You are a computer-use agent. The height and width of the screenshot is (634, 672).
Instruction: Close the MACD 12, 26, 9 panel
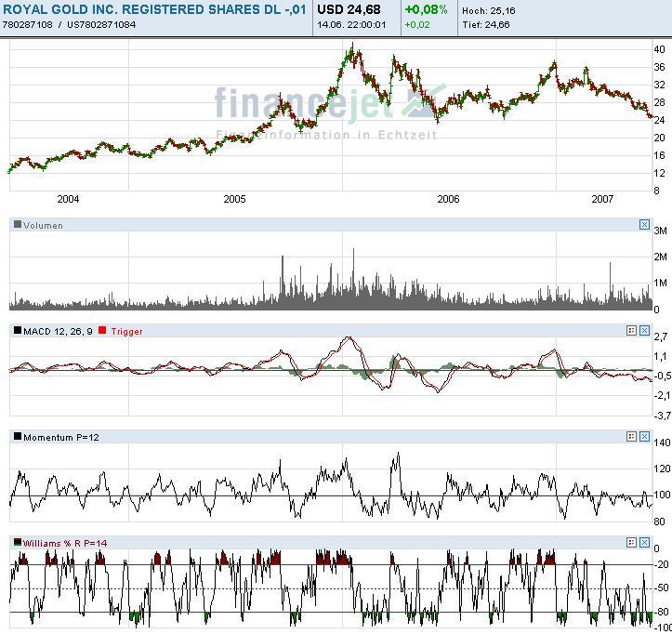click(644, 331)
